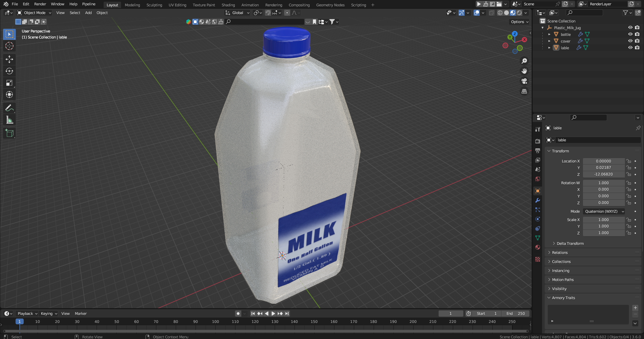Hide the lable object in viewport
This screenshot has width=644, height=339.
[630, 48]
